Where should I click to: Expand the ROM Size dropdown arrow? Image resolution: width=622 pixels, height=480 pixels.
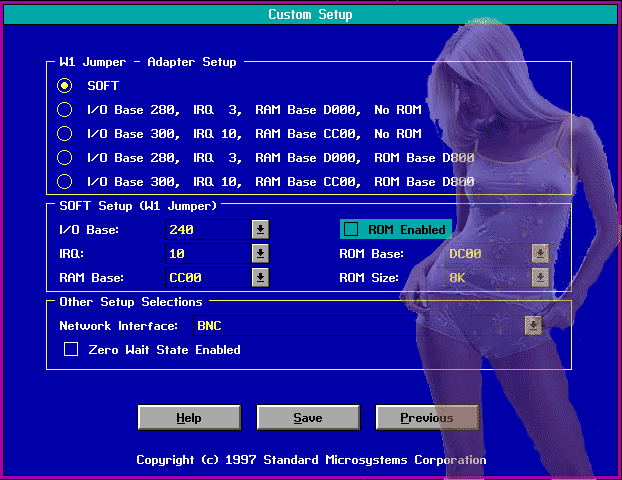coord(540,278)
